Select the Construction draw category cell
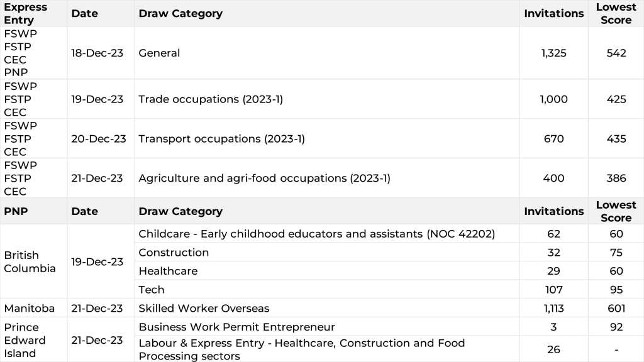 click(x=174, y=253)
